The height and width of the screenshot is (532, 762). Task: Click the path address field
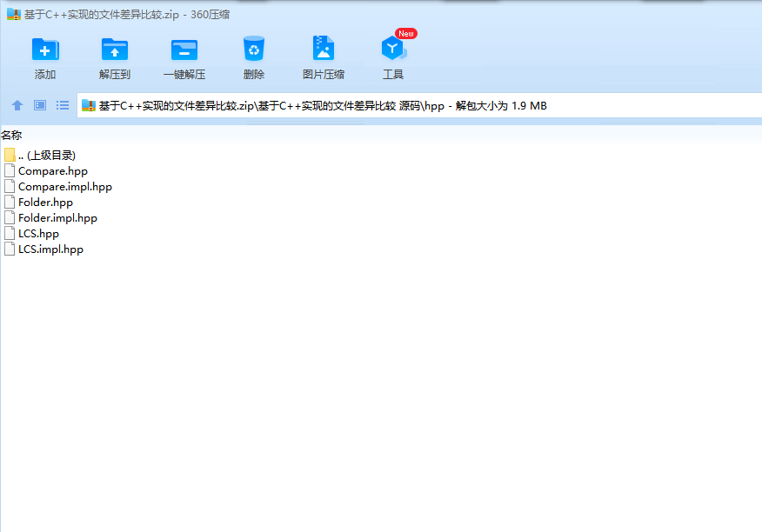pos(419,105)
